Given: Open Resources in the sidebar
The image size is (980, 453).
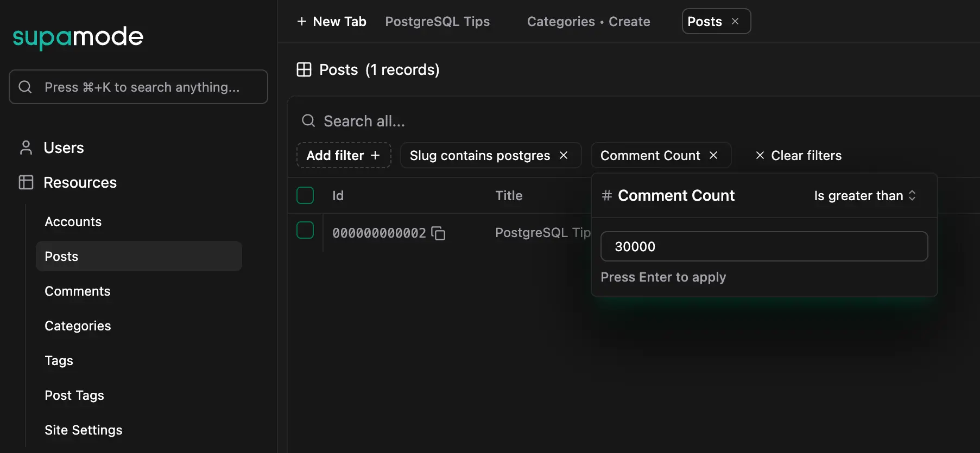Looking at the screenshot, I should pyautogui.click(x=80, y=182).
